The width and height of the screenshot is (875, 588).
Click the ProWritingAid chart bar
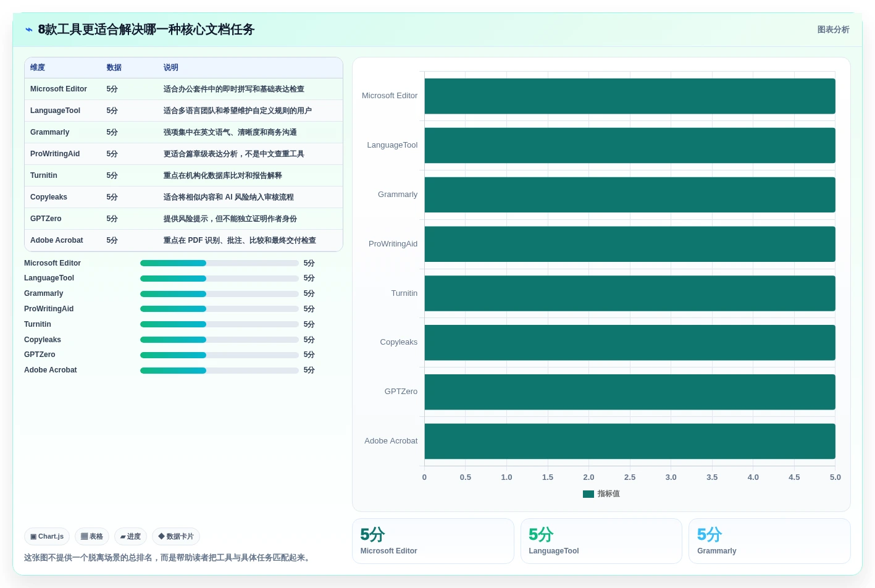(x=630, y=244)
